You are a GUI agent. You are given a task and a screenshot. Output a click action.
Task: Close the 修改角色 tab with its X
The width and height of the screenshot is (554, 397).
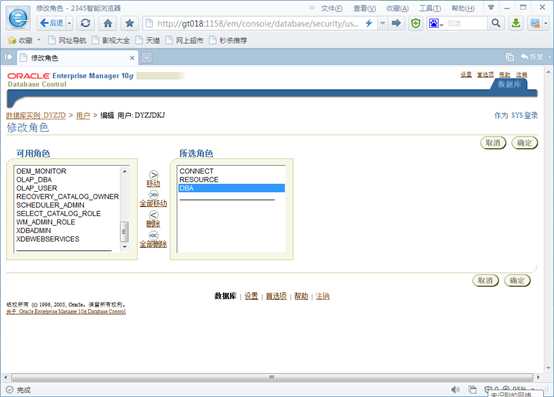point(132,58)
